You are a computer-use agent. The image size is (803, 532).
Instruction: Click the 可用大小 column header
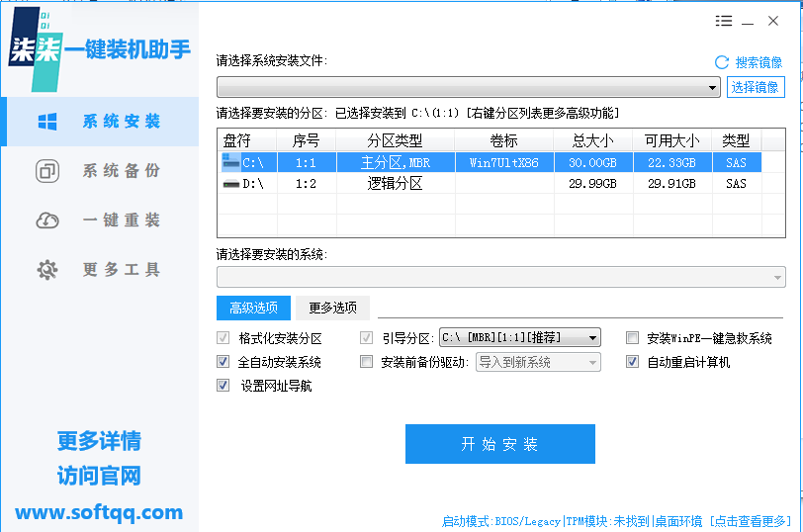tap(671, 140)
